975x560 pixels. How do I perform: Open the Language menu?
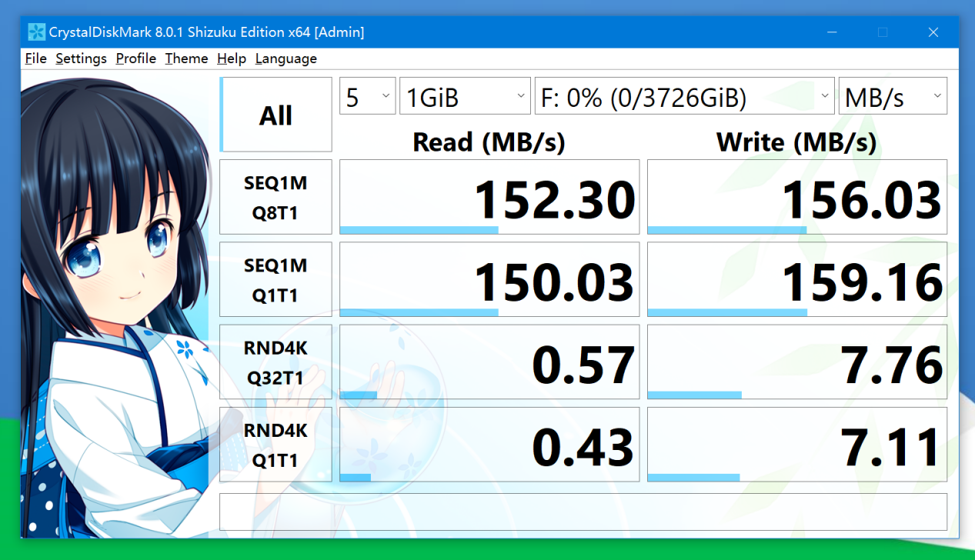pyautogui.click(x=285, y=58)
